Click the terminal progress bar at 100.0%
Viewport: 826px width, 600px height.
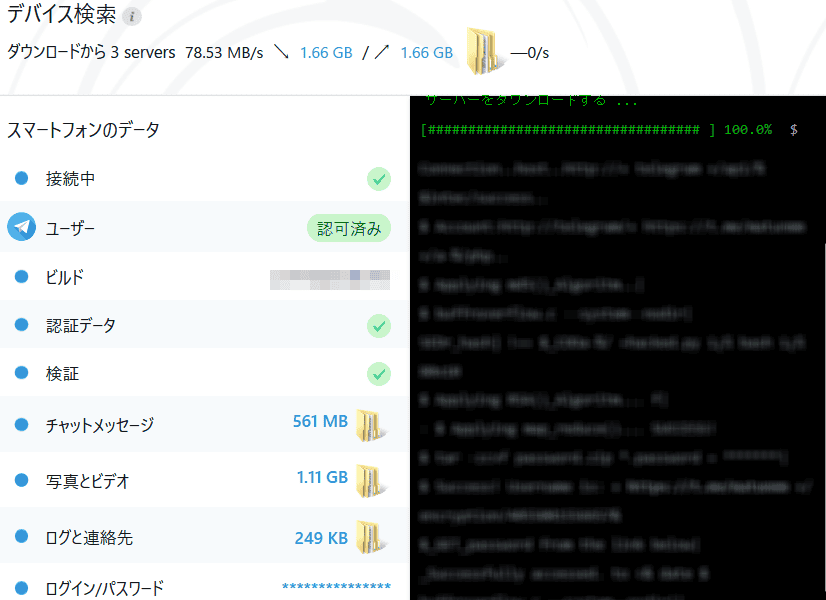pos(568,130)
